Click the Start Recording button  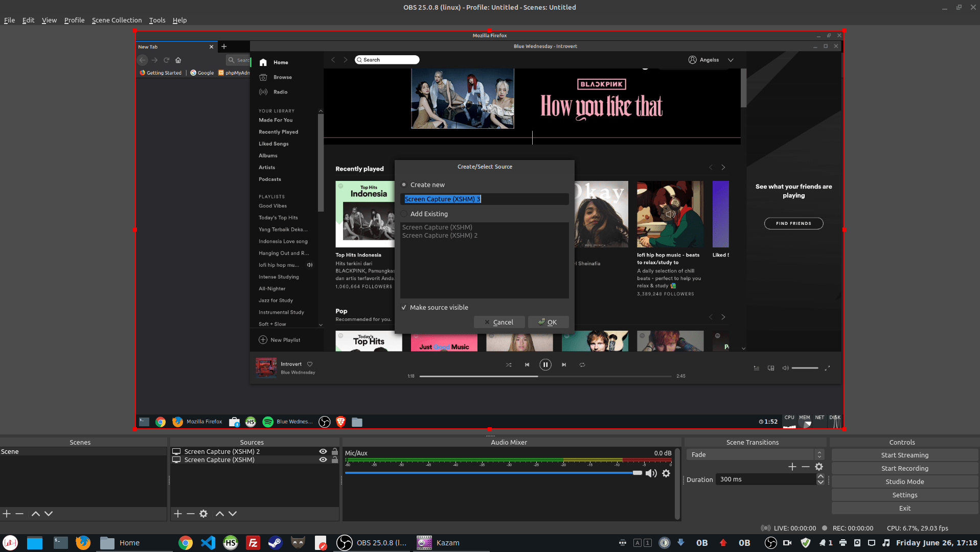pyautogui.click(x=905, y=469)
